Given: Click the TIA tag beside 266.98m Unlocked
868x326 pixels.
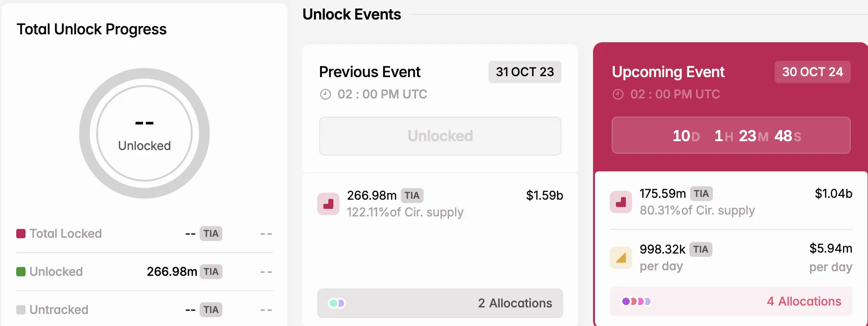Looking at the screenshot, I should [211, 272].
